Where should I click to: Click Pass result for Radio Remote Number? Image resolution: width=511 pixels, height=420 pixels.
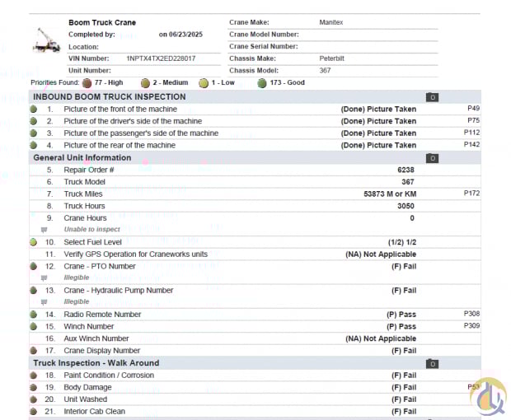click(401, 315)
